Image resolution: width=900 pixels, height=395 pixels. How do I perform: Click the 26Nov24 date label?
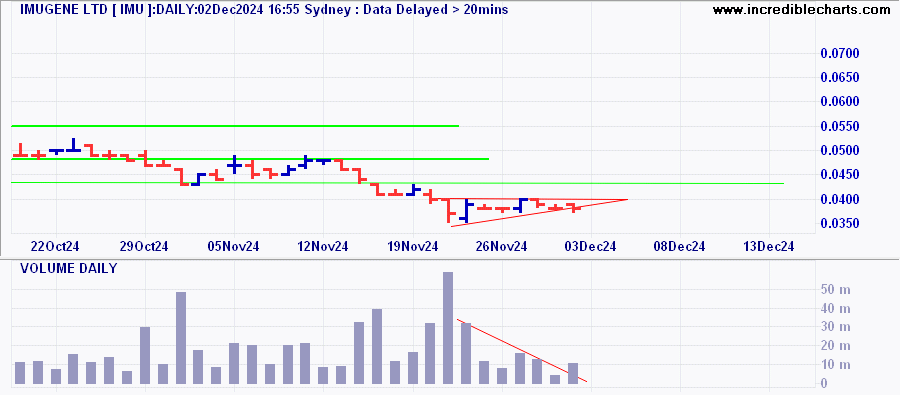502,246
